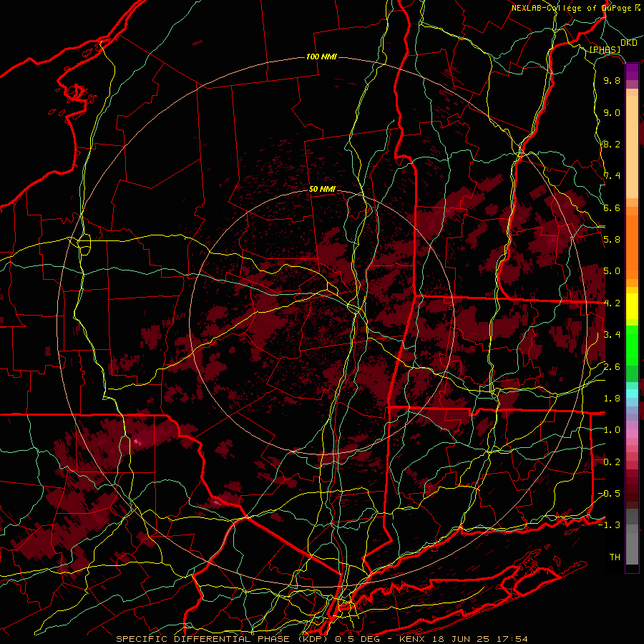Click the 1.0 value on color scale
Screen dimensions: 644x644
point(612,430)
